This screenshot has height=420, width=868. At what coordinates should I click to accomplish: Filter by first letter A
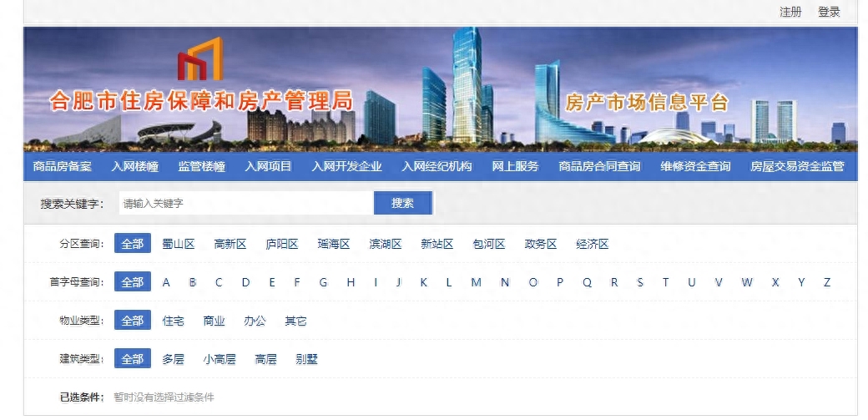click(x=166, y=282)
